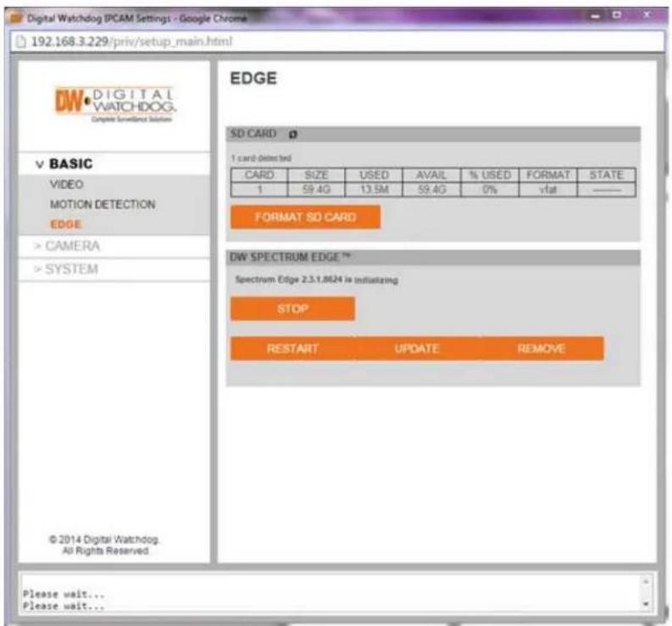672x626 pixels.
Task: Click the Chrome window favicon icon
Action: click(x=16, y=18)
